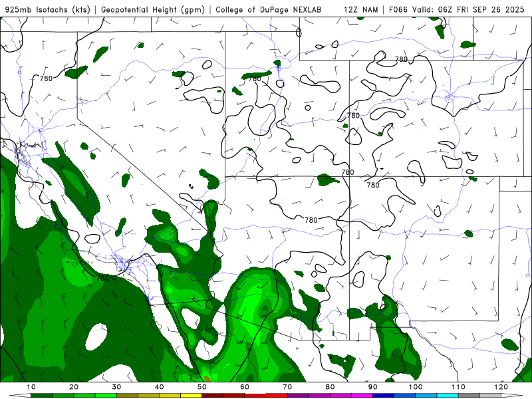This screenshot has height=399, width=532.
Task: Click the cyan swatch ending at 110
Action: pos(448,396)
